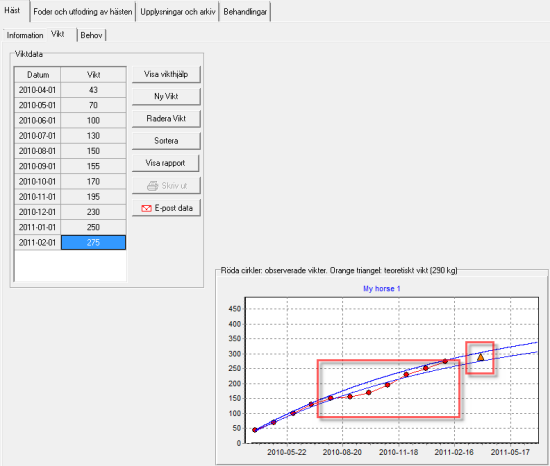Switch to Foder och utfodring av hästen tab
The image size is (550, 466).
[x=83, y=12]
